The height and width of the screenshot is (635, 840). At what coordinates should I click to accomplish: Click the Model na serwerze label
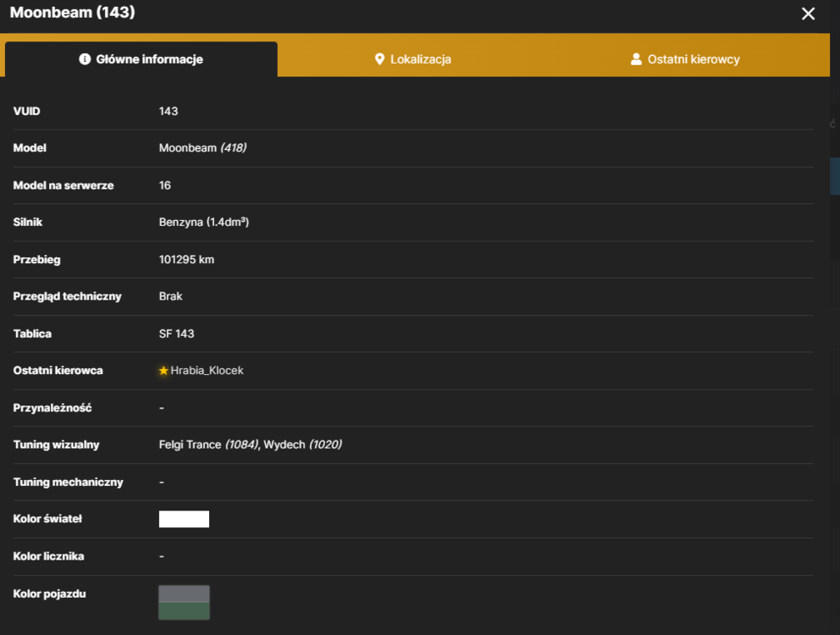(x=64, y=185)
